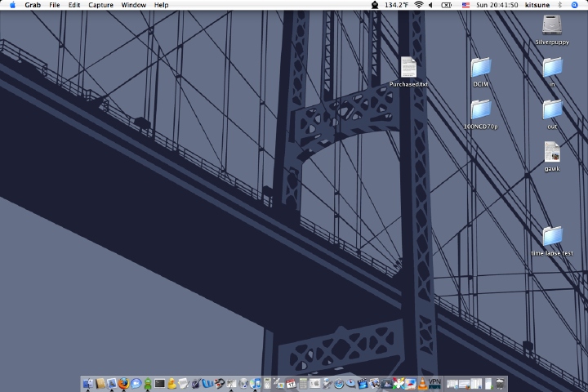Viewport: 588px width, 392px height.
Task: Open the Trash in the Dock
Action: (x=500, y=384)
